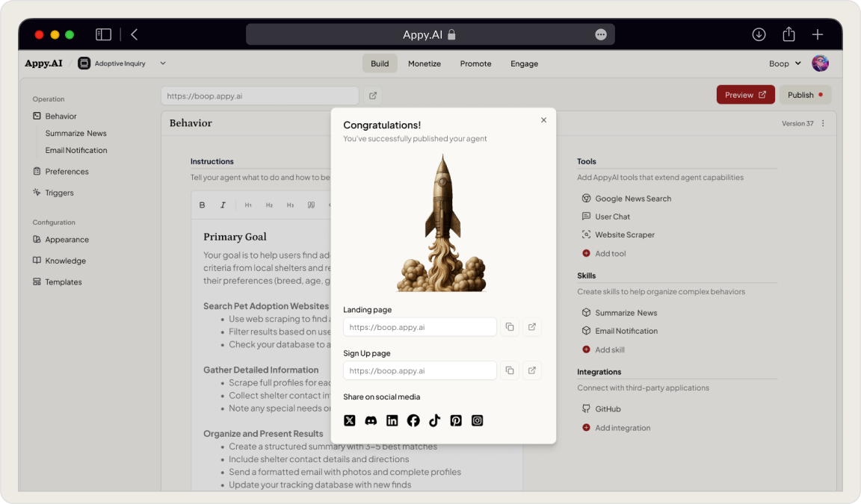Viewport: 861px width, 504px height.
Task: Click the Preview button
Action: (745, 95)
